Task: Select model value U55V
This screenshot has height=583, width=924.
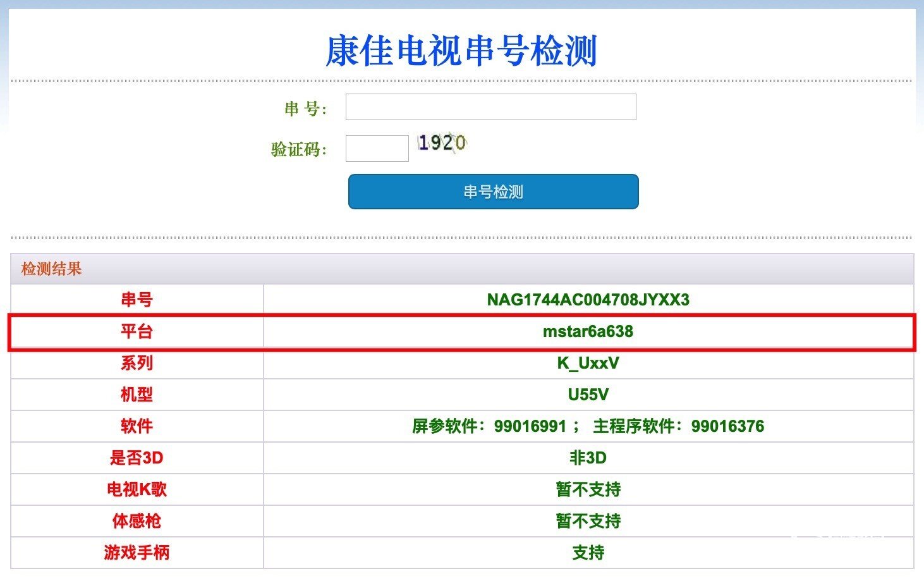Action: point(588,395)
